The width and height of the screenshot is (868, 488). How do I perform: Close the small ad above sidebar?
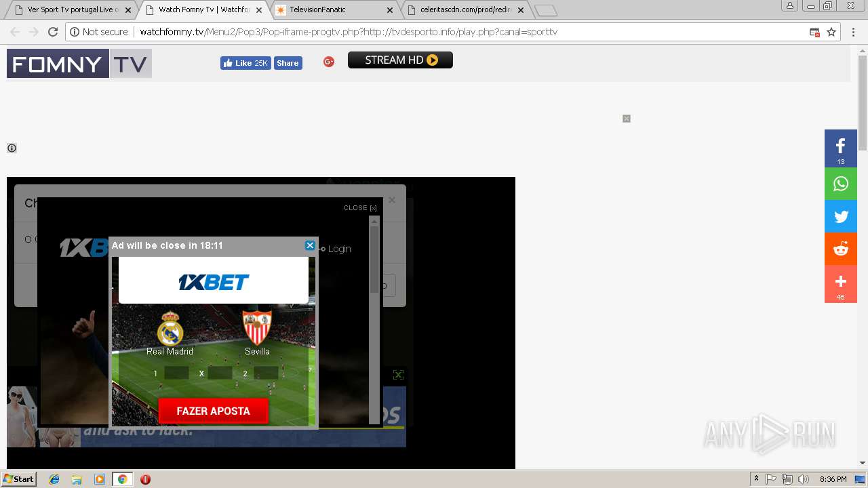pos(627,119)
